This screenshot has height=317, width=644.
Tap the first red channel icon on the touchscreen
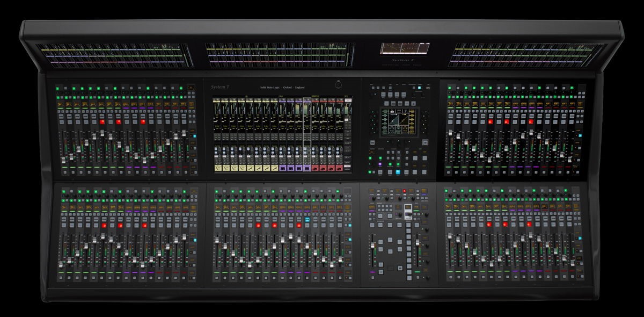tap(316, 169)
